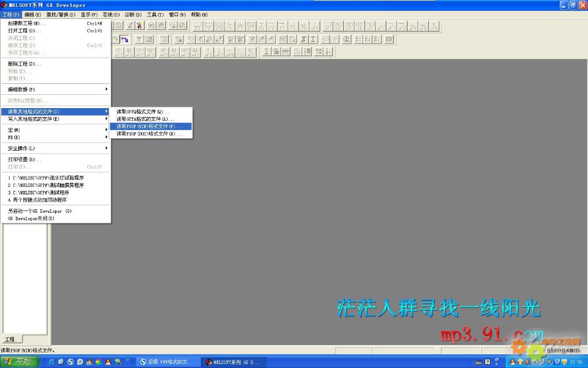
Task: Open the 帮助 menu
Action: coord(199,14)
